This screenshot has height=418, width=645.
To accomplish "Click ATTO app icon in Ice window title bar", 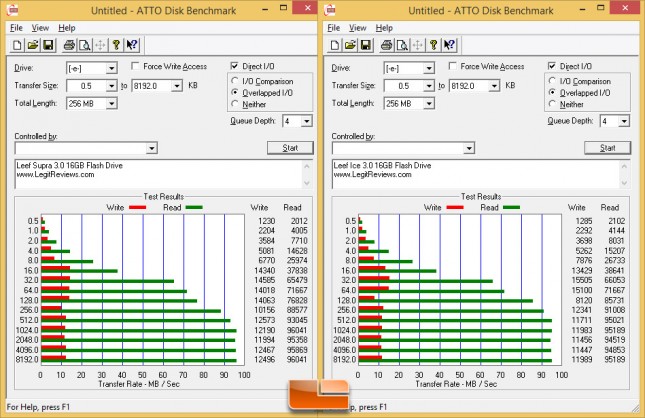I will click(330, 9).
